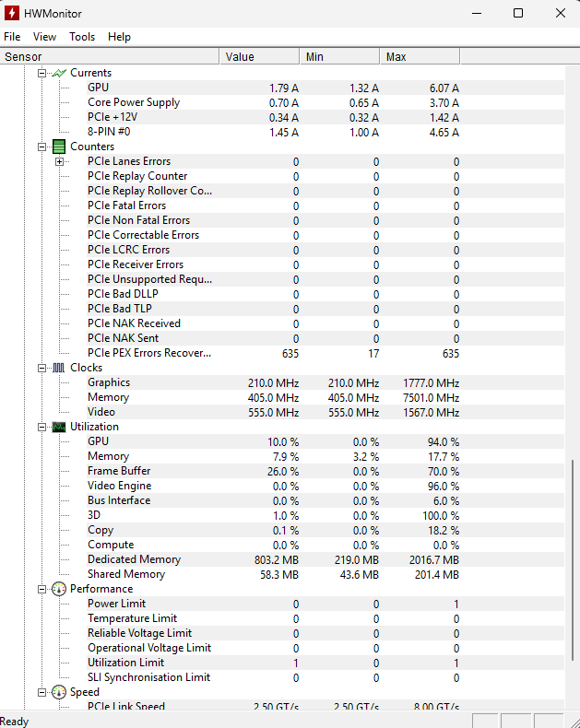Image resolution: width=580 pixels, height=728 pixels.
Task: Collapse the Speed section
Action: [41, 692]
